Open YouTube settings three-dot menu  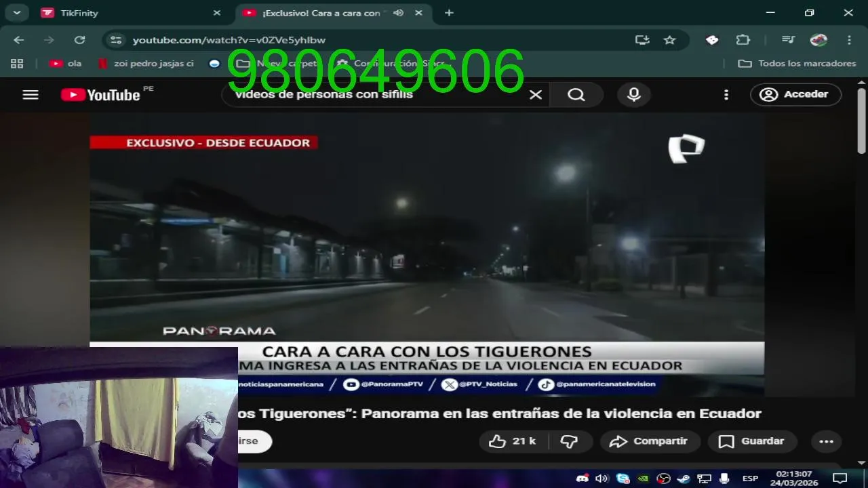(x=726, y=95)
